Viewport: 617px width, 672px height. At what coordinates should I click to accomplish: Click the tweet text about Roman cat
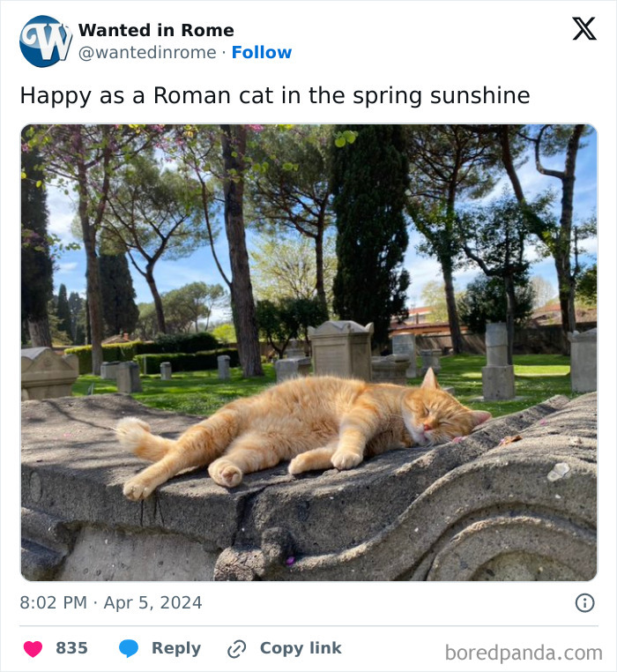coord(274,95)
